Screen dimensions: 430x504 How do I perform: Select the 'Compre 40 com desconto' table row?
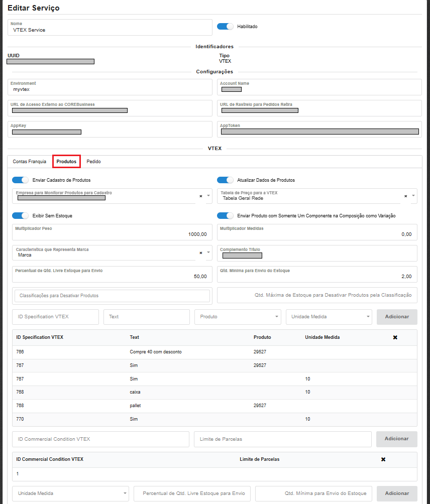[156, 352]
